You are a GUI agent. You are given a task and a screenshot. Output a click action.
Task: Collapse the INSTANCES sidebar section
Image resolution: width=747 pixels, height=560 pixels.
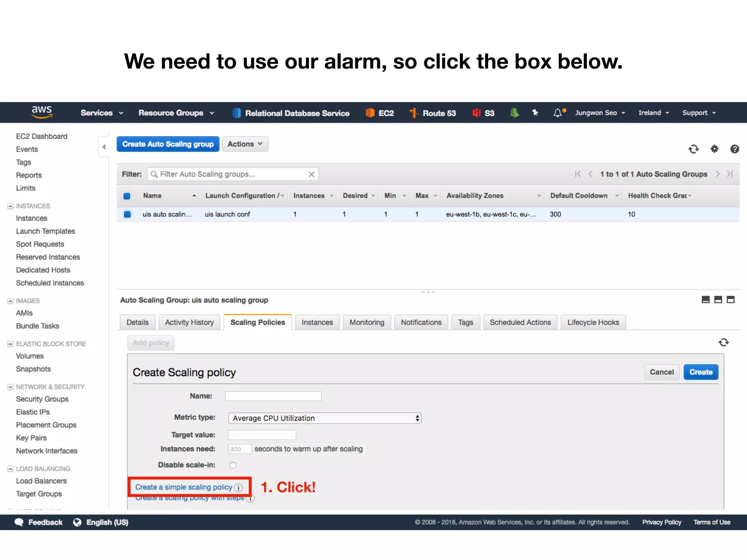click(x=10, y=206)
